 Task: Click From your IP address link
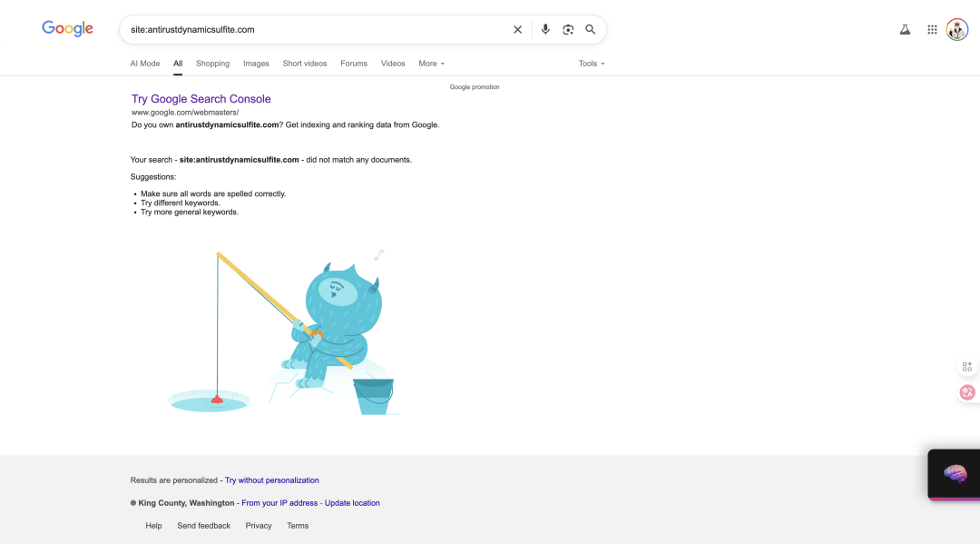pos(279,503)
